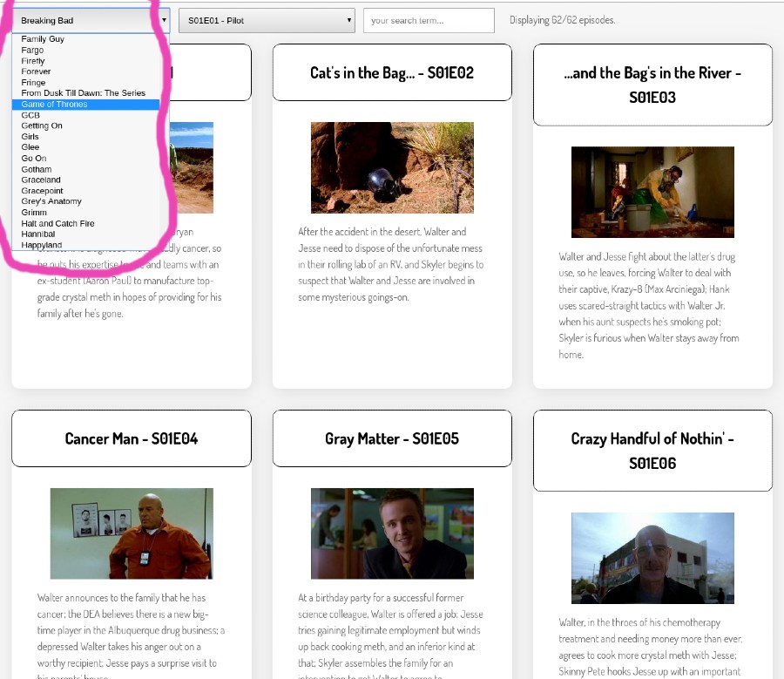
Task: Click the Gray Matter episode thumbnail
Action: (392, 533)
